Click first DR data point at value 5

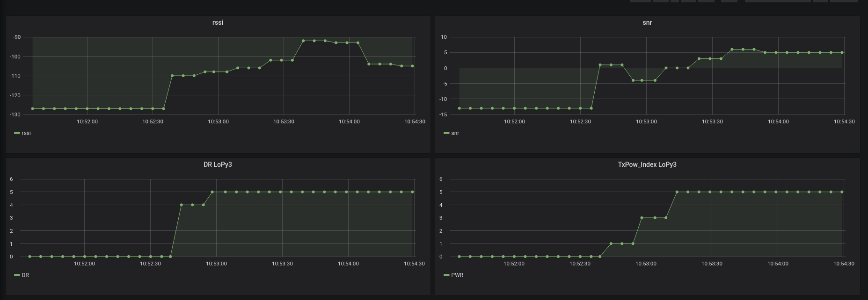[212, 192]
